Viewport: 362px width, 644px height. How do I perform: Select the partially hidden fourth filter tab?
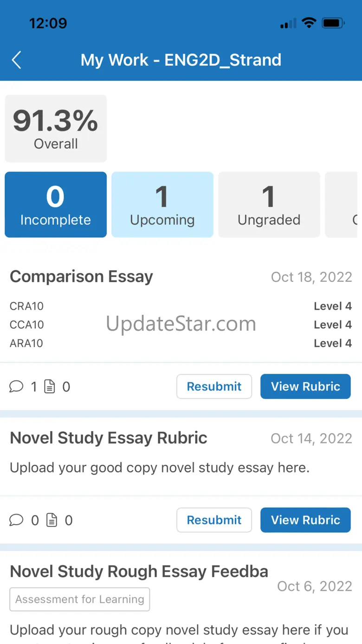coord(343,205)
